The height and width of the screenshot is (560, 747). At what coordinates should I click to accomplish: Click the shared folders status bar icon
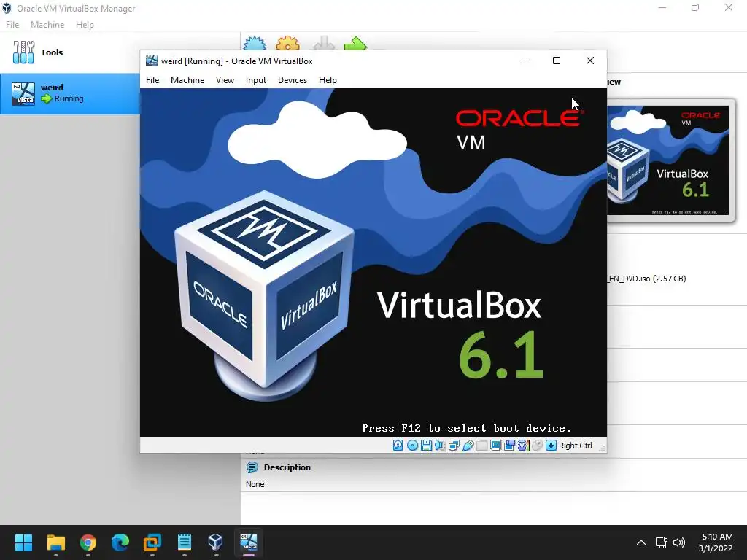[x=481, y=446]
